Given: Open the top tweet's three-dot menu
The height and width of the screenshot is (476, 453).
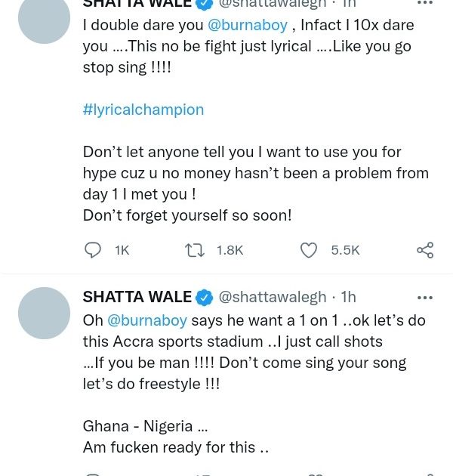Looking at the screenshot, I should coord(425,3).
